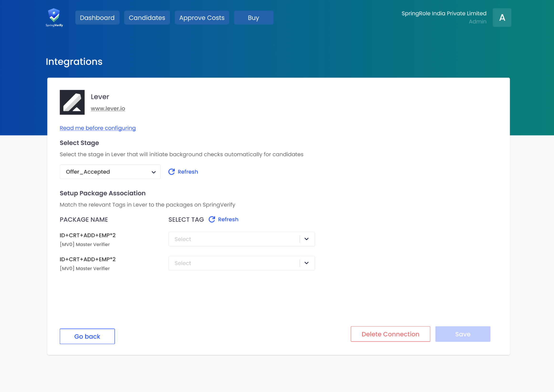Viewport: 554px width, 392px height.
Task: Click the Lever logo thumbnail
Action: click(72, 102)
